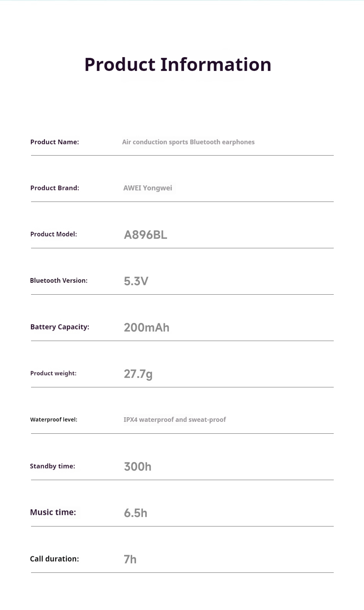
Task: Click the Product Information heading
Action: pyautogui.click(x=178, y=64)
